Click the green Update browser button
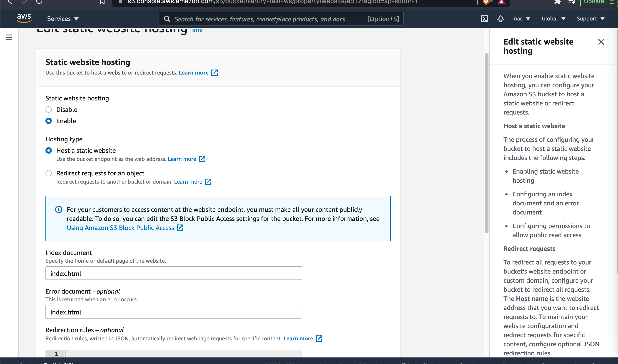The width and height of the screenshot is (618, 364). [594, 2]
